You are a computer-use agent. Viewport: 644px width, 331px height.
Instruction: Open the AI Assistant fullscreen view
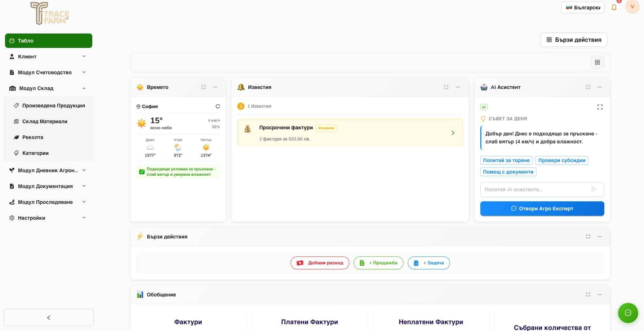600,107
